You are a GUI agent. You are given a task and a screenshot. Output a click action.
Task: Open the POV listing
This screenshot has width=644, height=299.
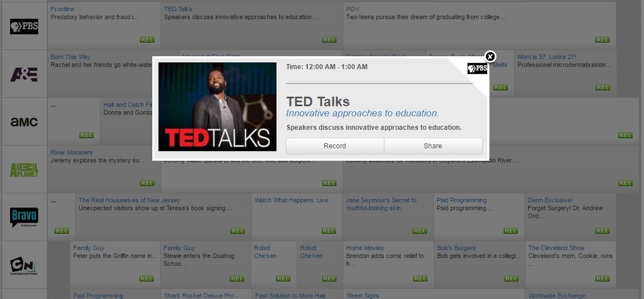(353, 9)
